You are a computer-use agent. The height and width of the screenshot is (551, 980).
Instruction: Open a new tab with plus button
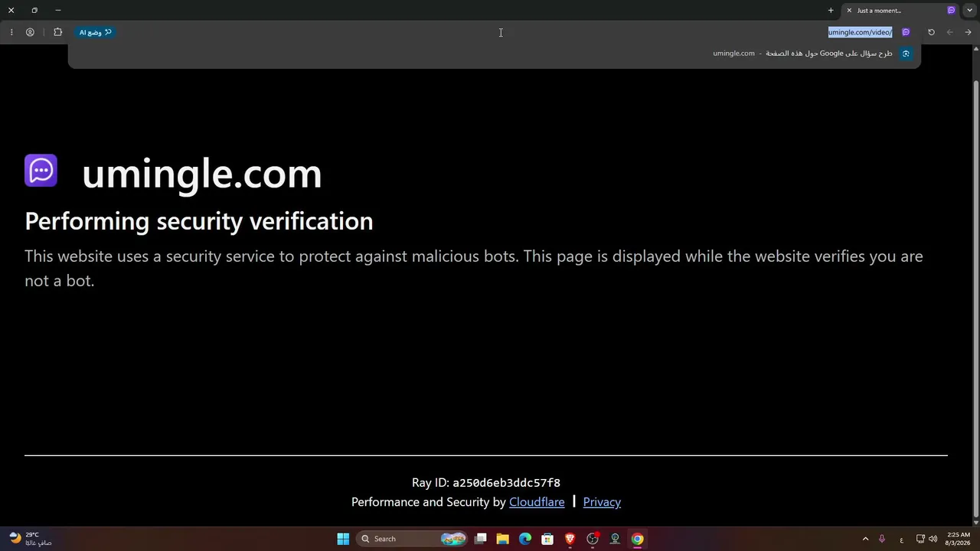coord(831,11)
